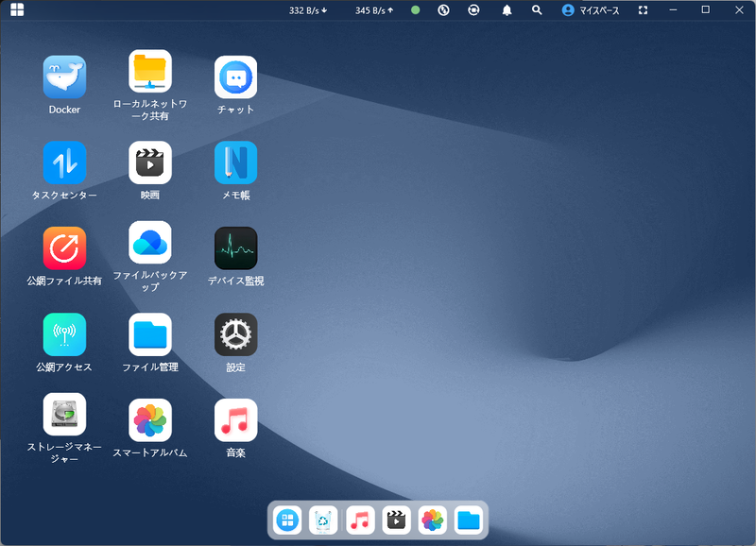The height and width of the screenshot is (546, 756).
Task: Open ファイル管理 desktop app icon
Action: click(x=150, y=334)
